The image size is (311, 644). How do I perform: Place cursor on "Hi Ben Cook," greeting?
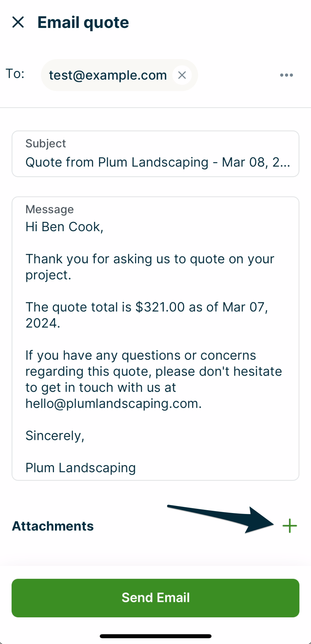pyautogui.click(x=64, y=227)
